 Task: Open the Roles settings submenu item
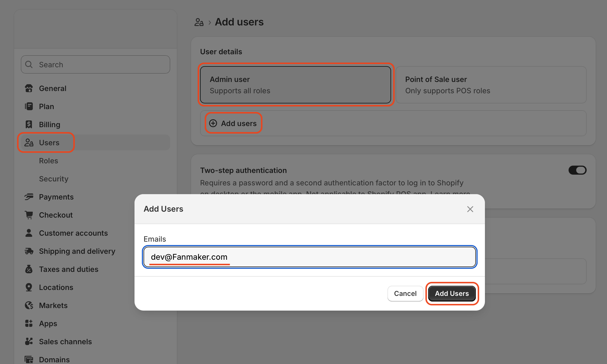point(49,161)
